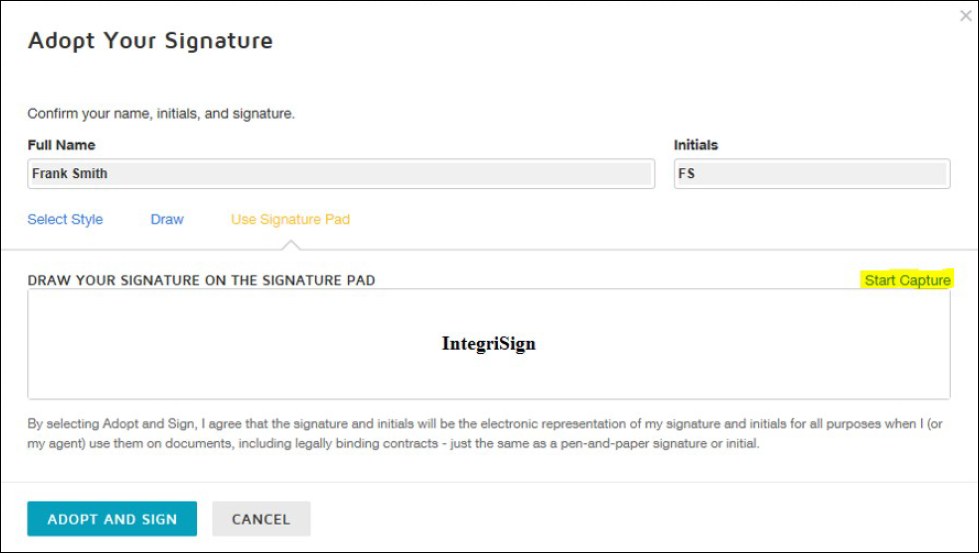Cancel the signature adoption
Screen dimensions: 979x553
pyautogui.click(x=261, y=519)
